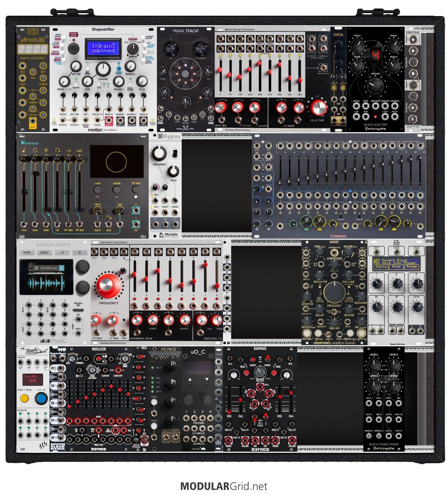The height and width of the screenshot is (495, 448).
Task: Toggle the OP ratio button on polygogo
Action: [x=136, y=189]
